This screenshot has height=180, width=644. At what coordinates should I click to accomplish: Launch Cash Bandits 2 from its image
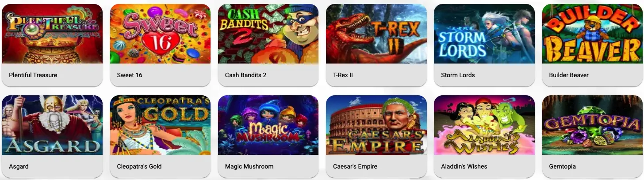coord(268,34)
